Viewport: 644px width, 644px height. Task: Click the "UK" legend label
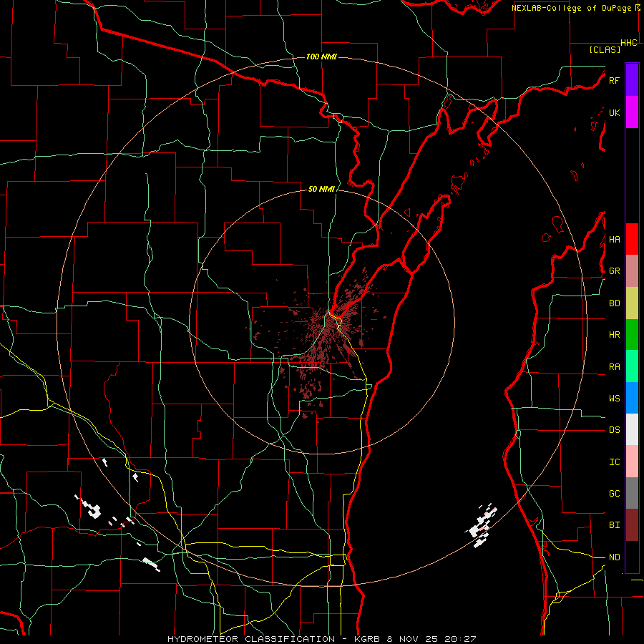pos(614,112)
